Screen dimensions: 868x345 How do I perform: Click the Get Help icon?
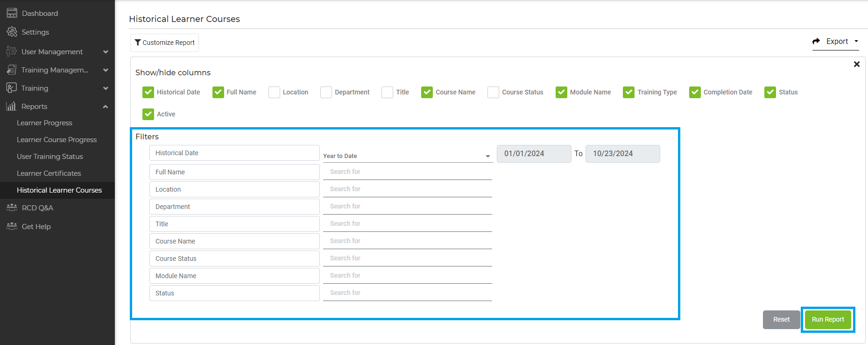[12, 226]
